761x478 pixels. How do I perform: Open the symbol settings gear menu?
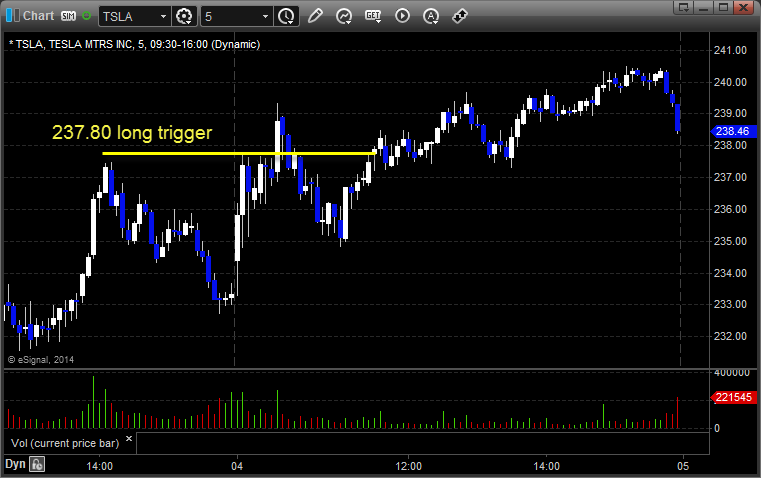[184, 16]
